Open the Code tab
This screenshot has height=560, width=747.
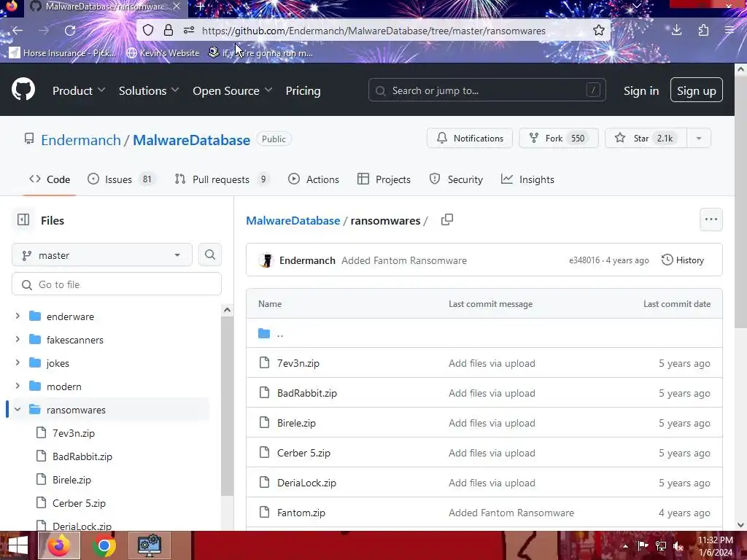(50, 179)
